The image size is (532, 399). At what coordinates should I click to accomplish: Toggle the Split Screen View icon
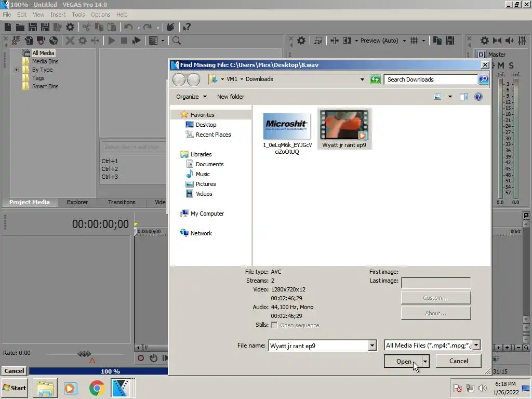click(x=347, y=41)
